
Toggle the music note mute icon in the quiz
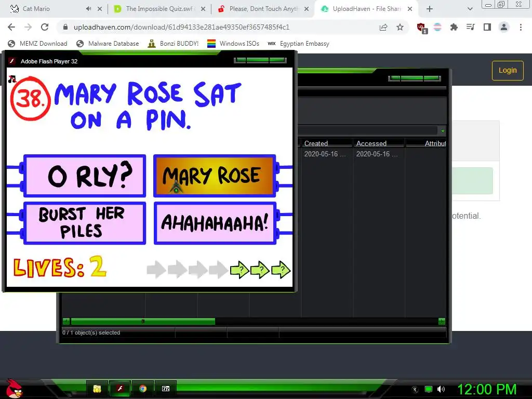pos(12,79)
